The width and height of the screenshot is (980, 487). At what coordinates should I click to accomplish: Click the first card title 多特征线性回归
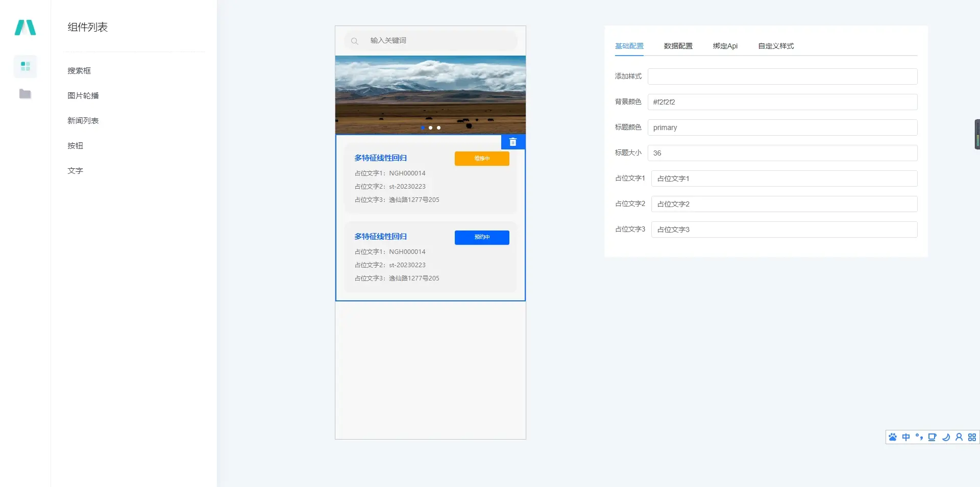381,158
